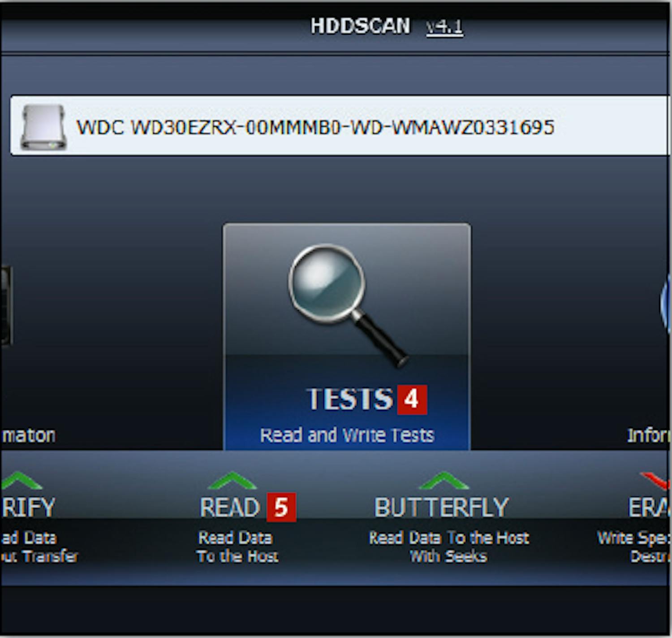The width and height of the screenshot is (672, 638).
Task: Click the 'Read Data To the Host With Seeks' description
Action: (x=449, y=547)
